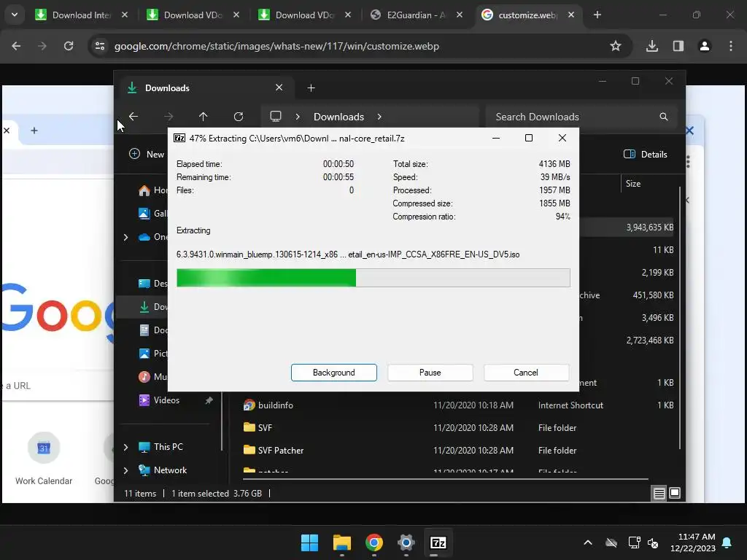Go back in Chrome
This screenshot has width=747, height=560.
16,46
